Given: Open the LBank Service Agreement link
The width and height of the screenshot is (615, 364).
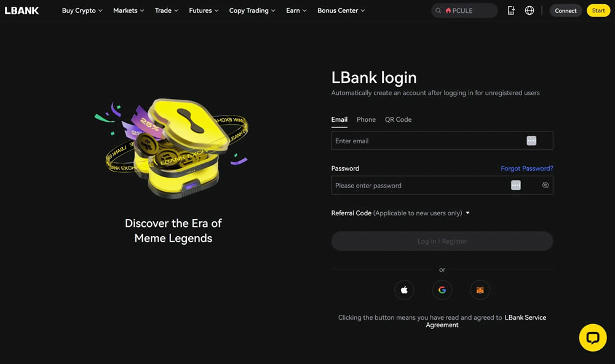Looking at the screenshot, I should click(x=525, y=317).
